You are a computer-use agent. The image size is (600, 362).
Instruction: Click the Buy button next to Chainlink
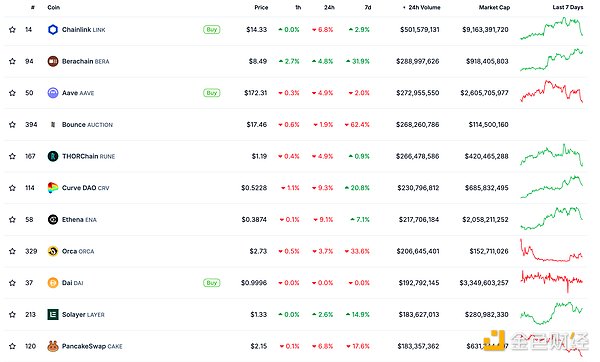tap(212, 29)
